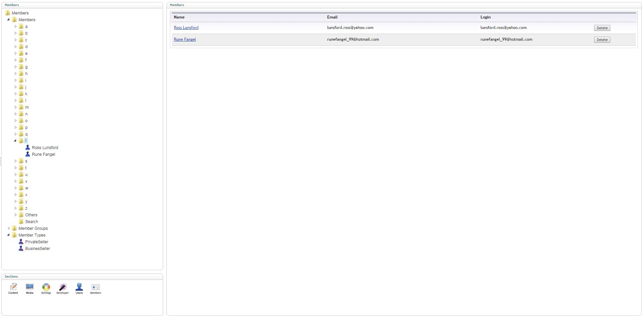Select the n folder label
The width and height of the screenshot is (644, 321).
click(x=26, y=114)
